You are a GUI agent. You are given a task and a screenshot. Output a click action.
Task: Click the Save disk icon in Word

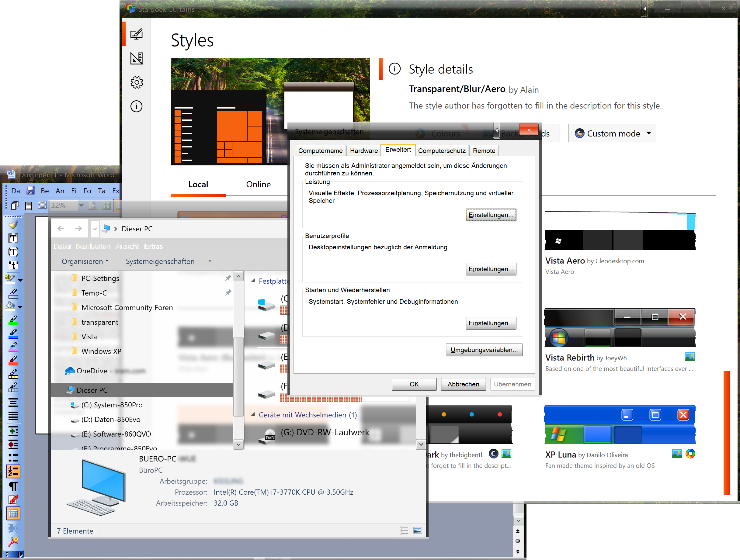coord(30,191)
